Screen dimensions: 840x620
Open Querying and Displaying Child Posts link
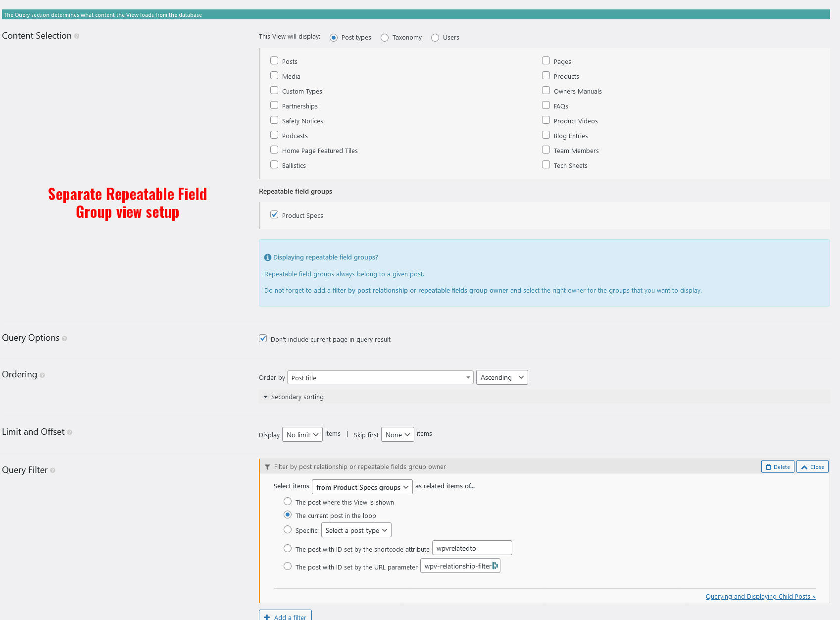pos(760,597)
